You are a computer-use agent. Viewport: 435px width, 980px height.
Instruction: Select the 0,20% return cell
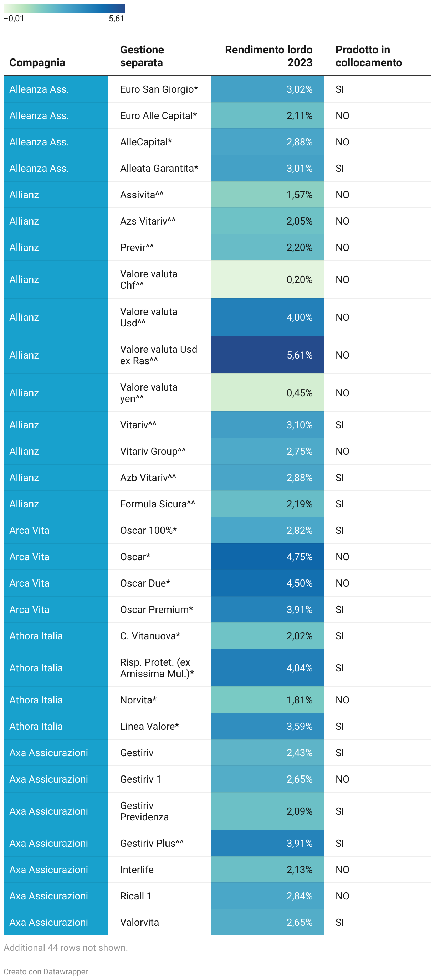(x=267, y=280)
